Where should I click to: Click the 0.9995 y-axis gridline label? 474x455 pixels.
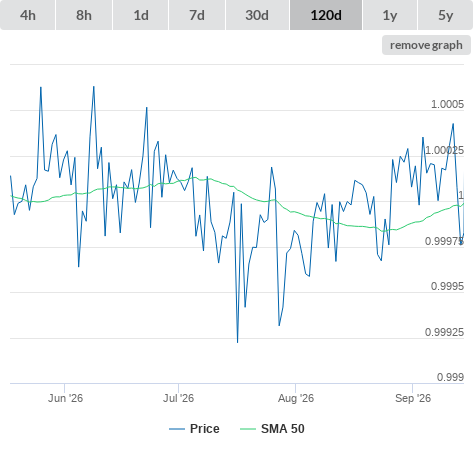447,286
